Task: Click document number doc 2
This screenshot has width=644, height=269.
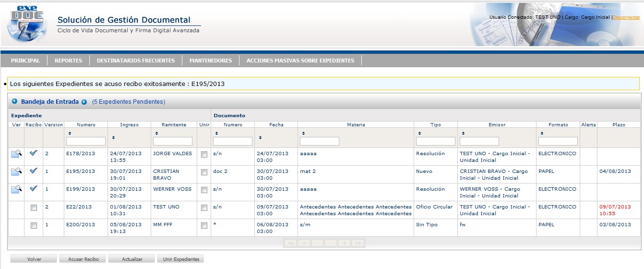Action: click(220, 171)
